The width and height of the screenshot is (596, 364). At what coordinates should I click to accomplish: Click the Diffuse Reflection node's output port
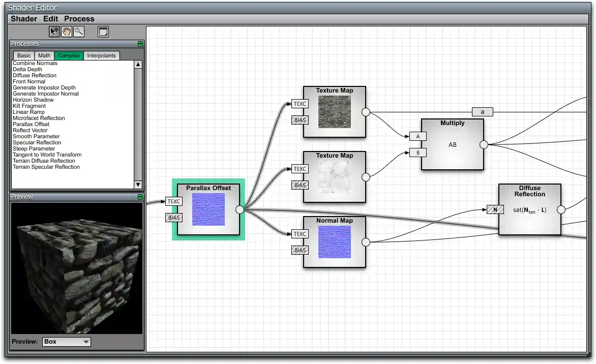[561, 209]
